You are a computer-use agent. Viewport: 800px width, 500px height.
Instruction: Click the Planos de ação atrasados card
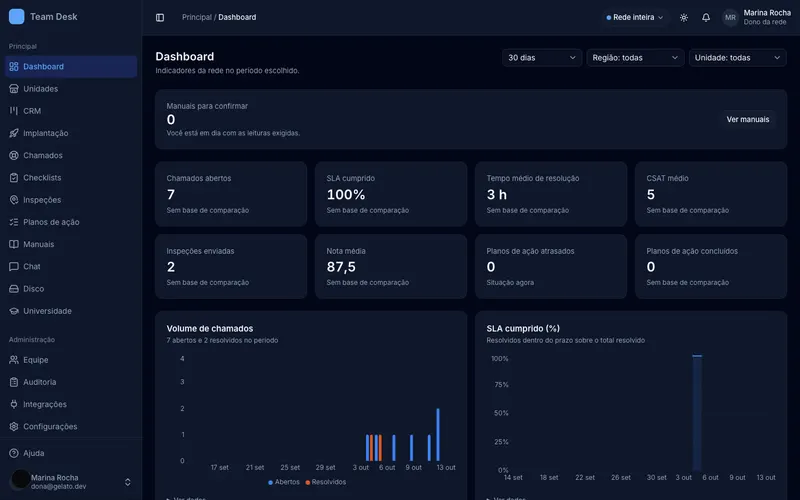[x=551, y=266]
